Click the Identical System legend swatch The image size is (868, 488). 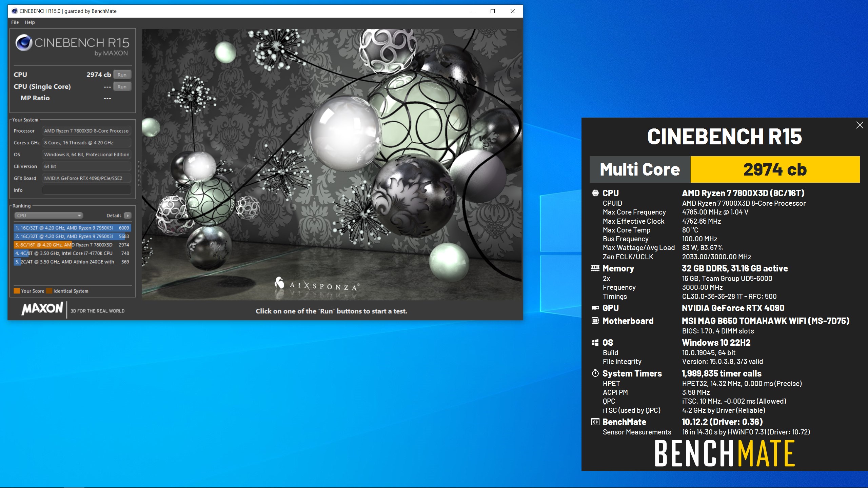[49, 291]
